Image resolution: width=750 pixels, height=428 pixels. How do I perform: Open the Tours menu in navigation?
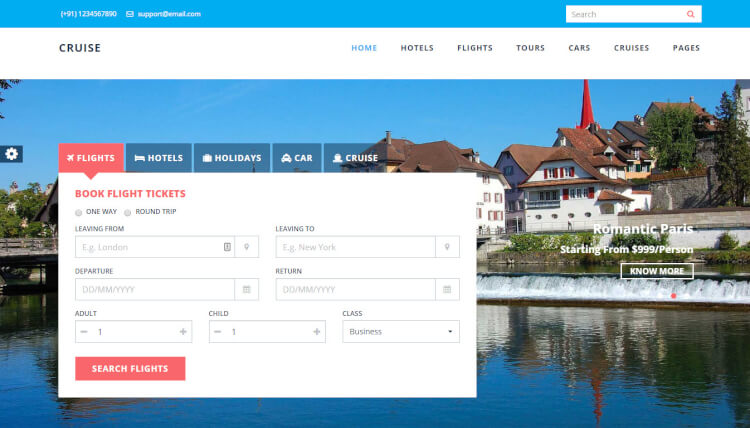point(530,48)
